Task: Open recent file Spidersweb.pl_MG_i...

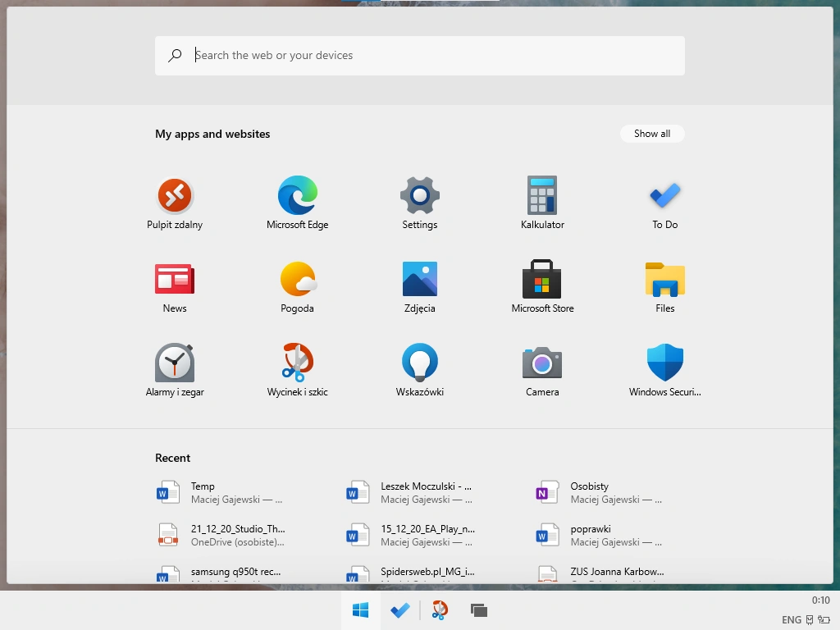Action: click(x=411, y=573)
